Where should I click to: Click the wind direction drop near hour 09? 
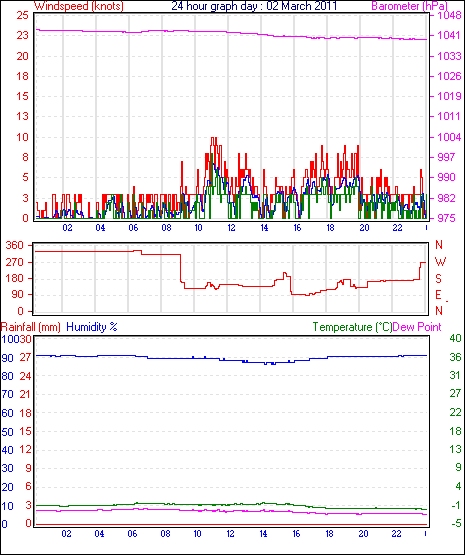(181, 269)
